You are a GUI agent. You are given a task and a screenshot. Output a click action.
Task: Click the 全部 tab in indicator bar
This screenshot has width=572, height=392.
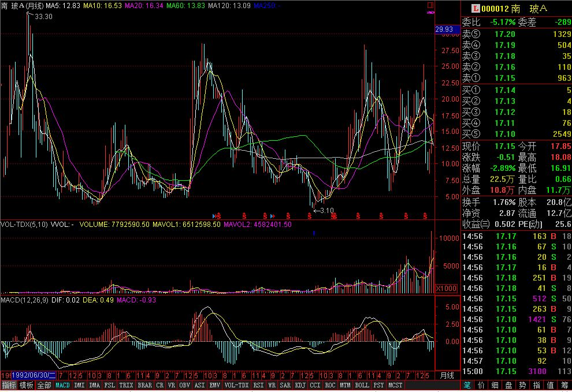click(x=44, y=385)
